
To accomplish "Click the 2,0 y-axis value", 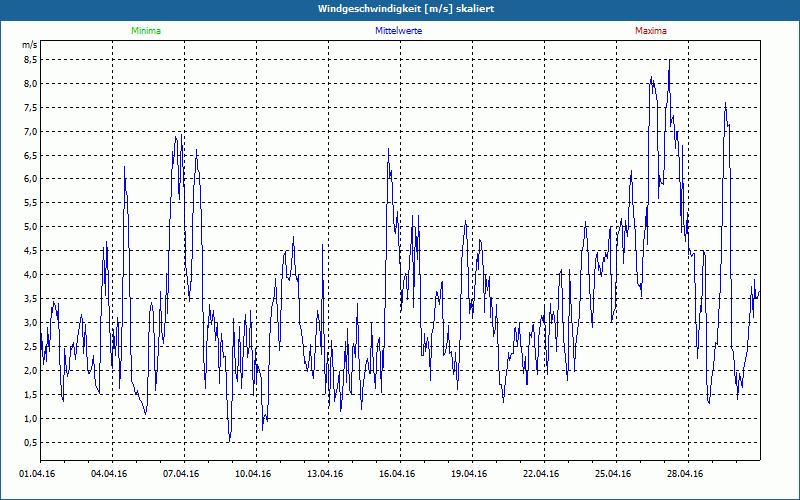I will click(x=31, y=371).
